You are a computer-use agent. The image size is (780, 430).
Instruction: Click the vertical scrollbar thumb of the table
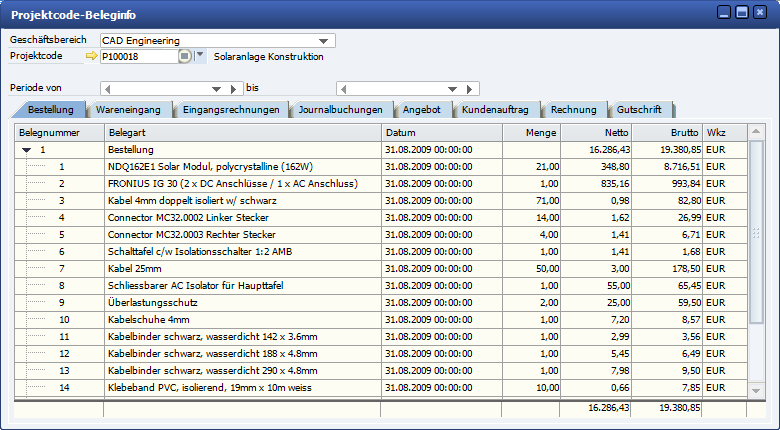[x=756, y=232]
